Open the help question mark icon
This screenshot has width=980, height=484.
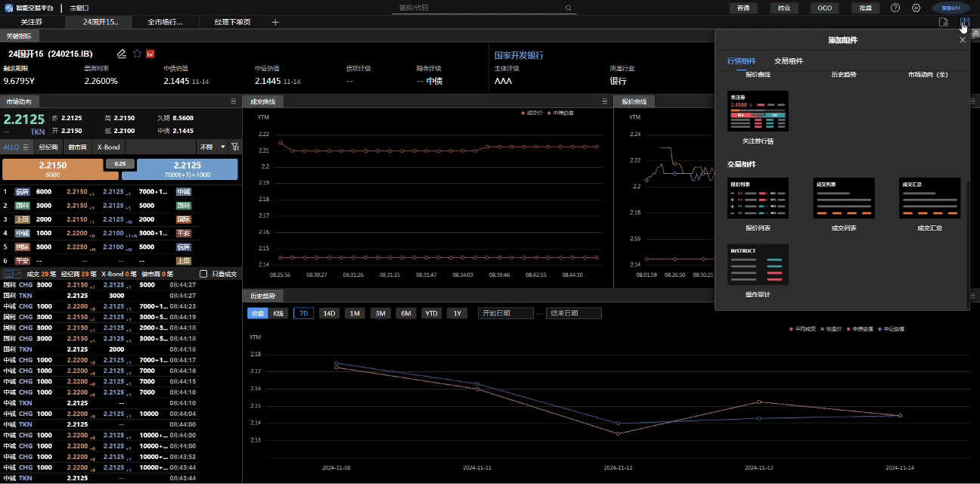(x=895, y=8)
